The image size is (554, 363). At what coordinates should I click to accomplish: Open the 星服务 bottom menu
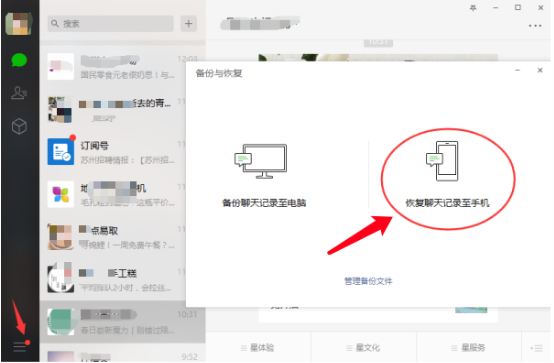tap(468, 348)
